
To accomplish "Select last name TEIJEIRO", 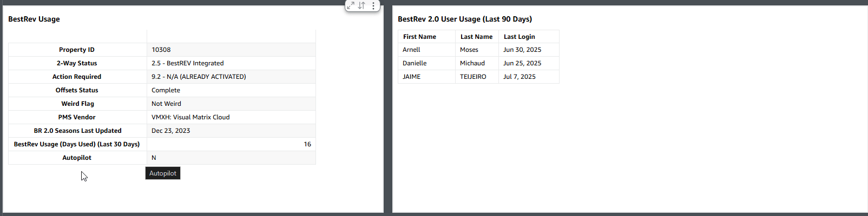I will [x=473, y=77].
